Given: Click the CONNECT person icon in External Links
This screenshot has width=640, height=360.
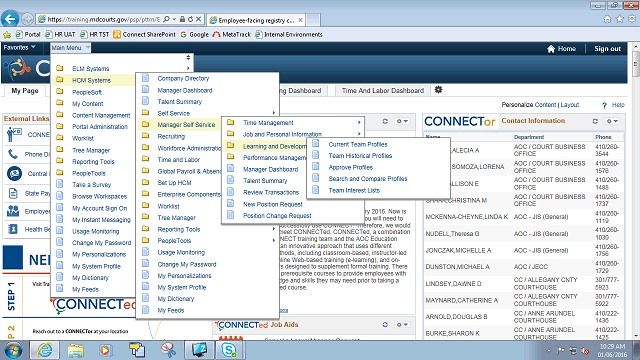Looking at the screenshot, I should (13, 134).
